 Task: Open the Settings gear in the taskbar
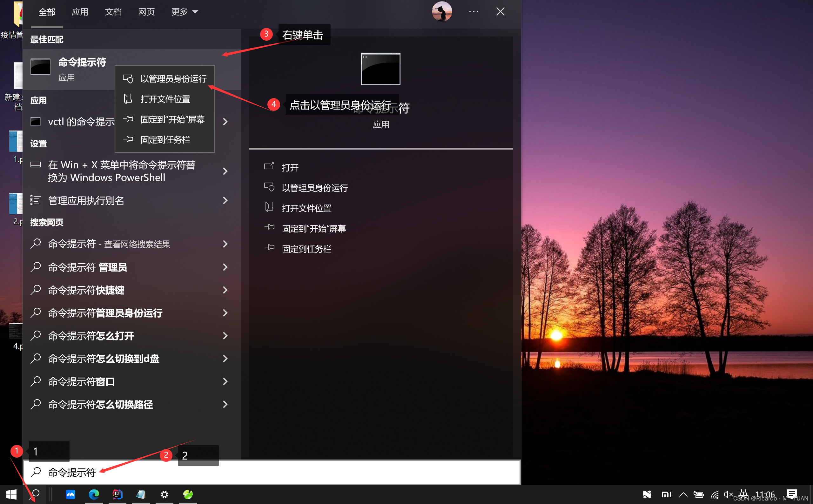point(164,494)
